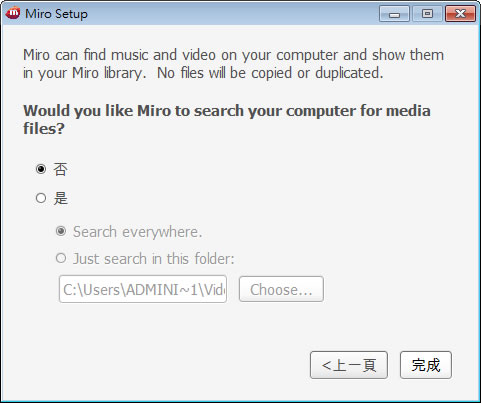481x403 pixels.
Task: Minimize the Miro Setup window
Action: pyautogui.click(x=394, y=14)
